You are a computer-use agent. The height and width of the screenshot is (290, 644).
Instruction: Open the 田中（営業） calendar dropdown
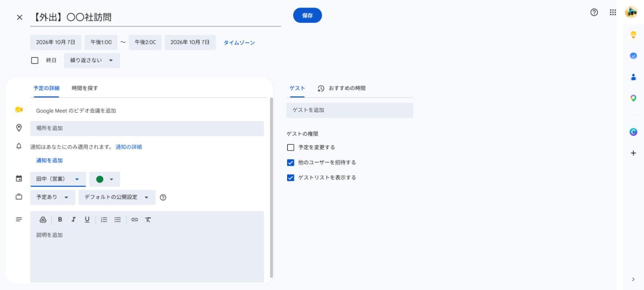(x=58, y=179)
